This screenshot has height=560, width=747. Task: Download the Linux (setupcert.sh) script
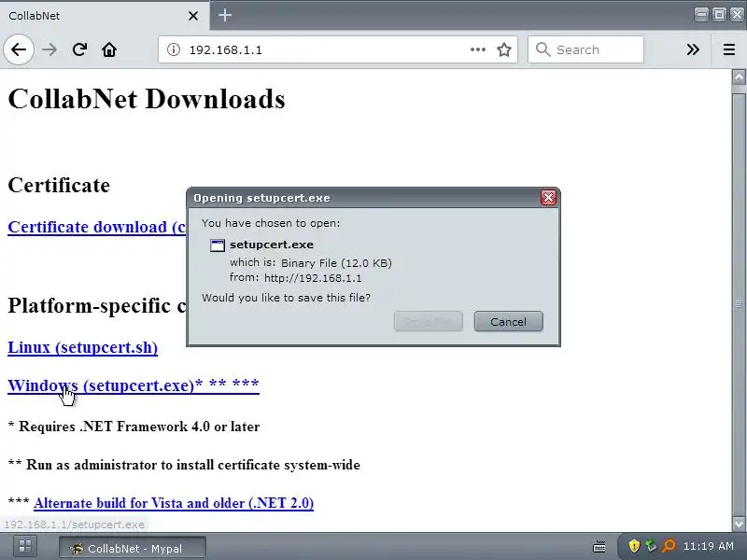[x=82, y=347]
